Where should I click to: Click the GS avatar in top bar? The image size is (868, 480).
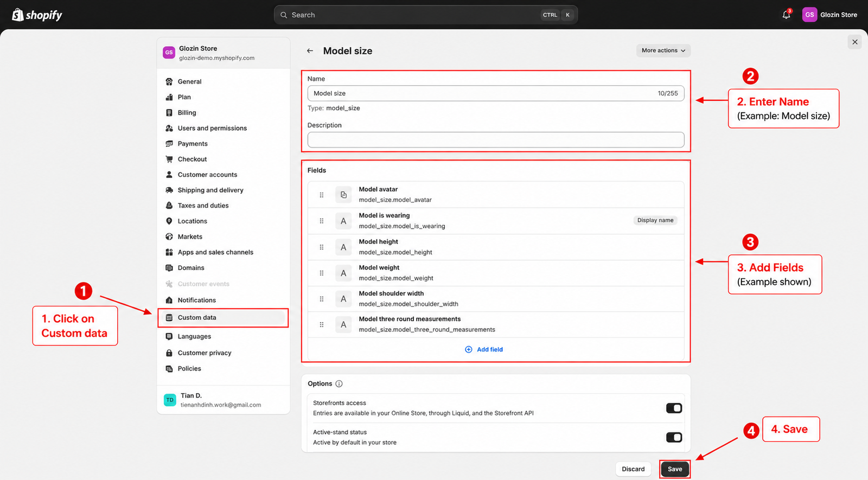[x=809, y=15]
